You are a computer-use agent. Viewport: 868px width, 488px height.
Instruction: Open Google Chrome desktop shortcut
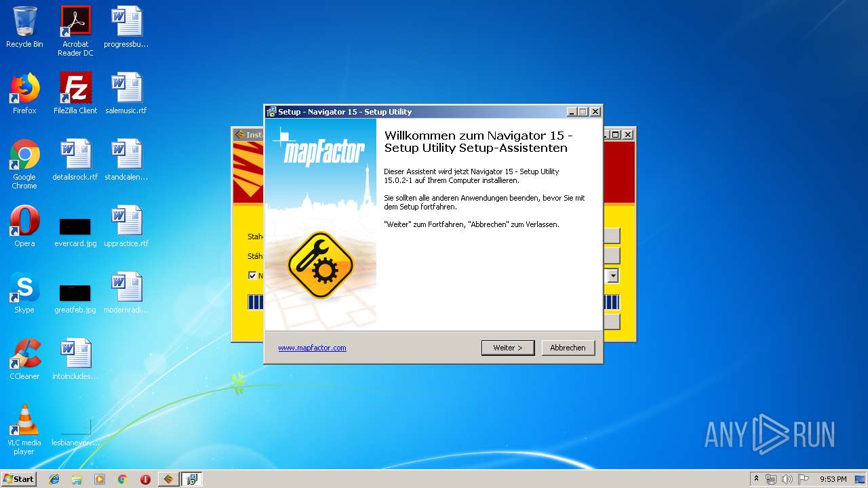(24, 164)
